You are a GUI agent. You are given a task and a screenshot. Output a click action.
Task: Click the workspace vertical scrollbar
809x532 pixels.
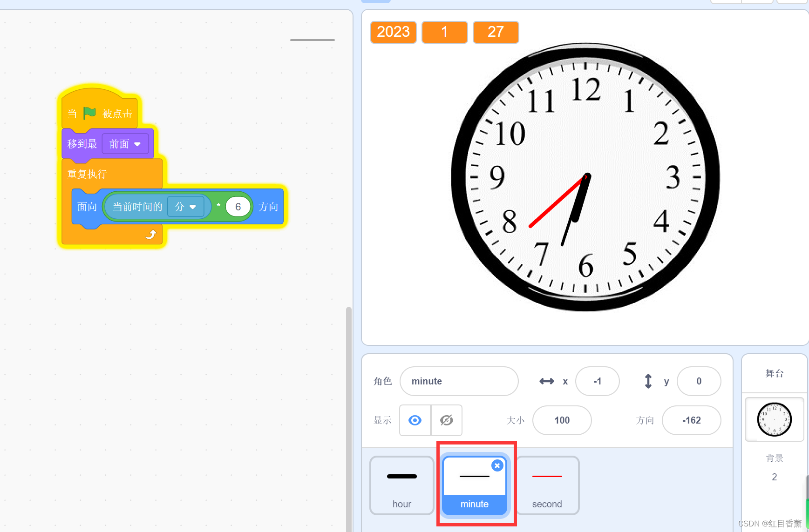(348, 419)
